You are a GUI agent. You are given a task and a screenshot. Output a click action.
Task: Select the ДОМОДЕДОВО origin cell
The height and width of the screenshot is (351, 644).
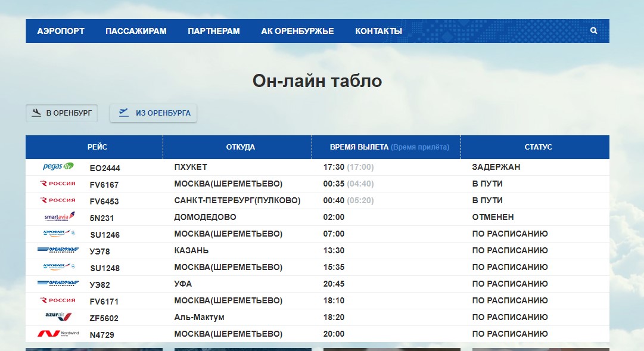[205, 217]
